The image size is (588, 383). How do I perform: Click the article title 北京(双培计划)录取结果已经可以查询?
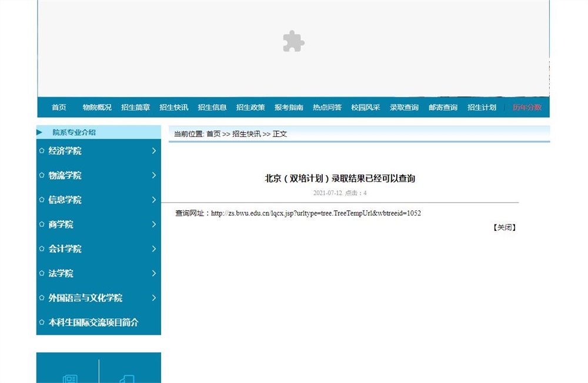point(340,179)
